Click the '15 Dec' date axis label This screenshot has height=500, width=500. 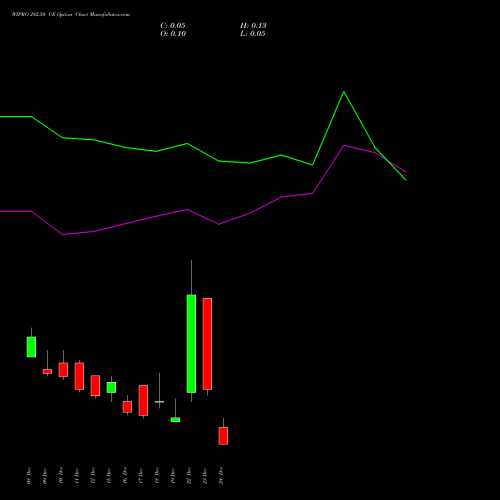[109, 475]
